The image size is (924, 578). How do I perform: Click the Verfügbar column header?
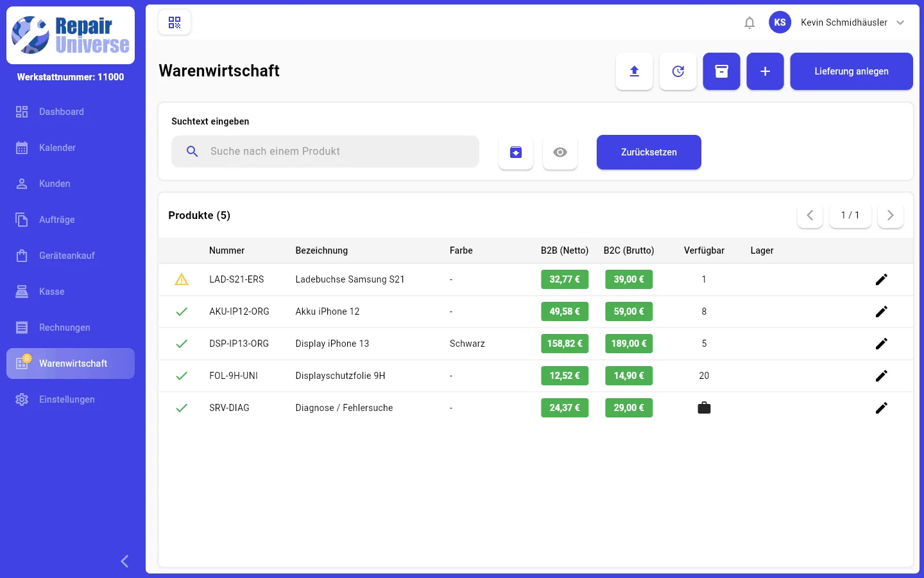click(x=704, y=250)
